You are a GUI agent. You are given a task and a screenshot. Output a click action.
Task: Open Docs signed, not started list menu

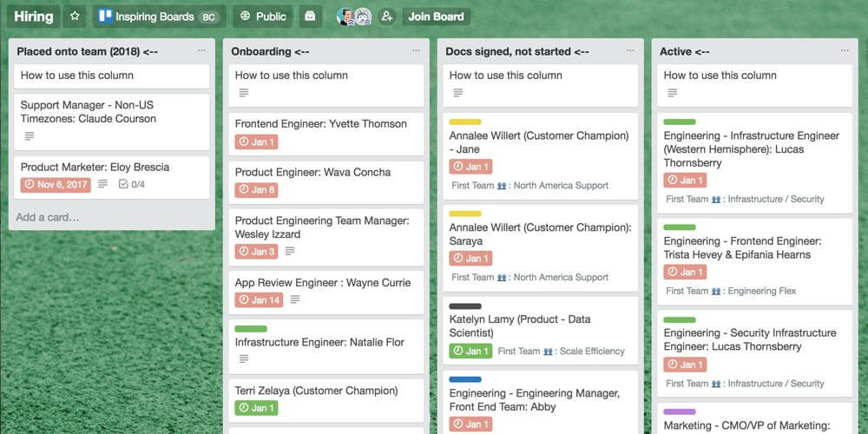click(630, 51)
